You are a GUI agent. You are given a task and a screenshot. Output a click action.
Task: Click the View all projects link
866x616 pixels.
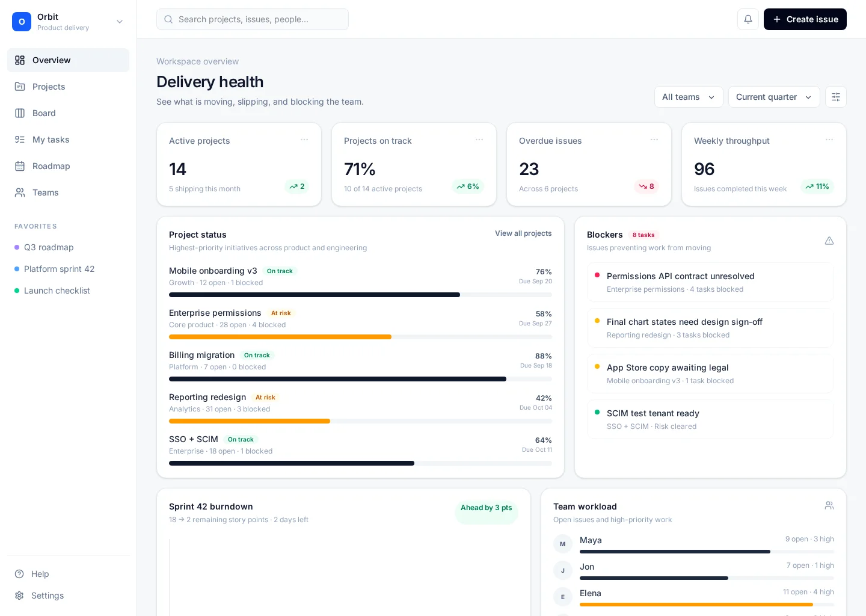(x=523, y=233)
